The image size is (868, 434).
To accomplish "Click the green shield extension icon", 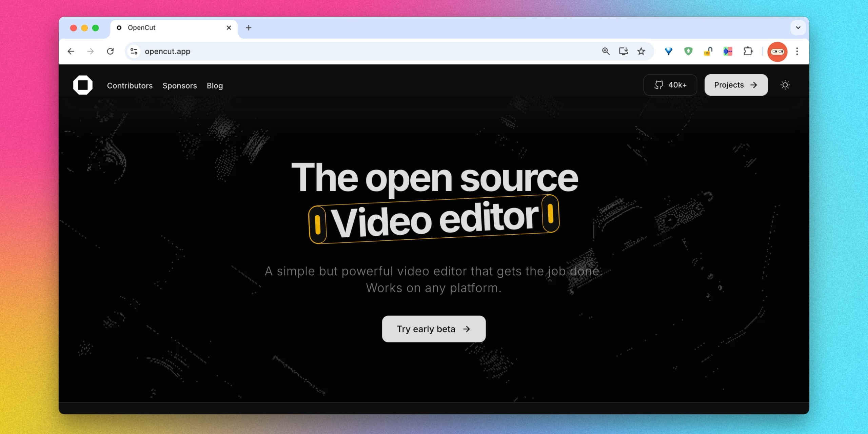I will 688,51.
